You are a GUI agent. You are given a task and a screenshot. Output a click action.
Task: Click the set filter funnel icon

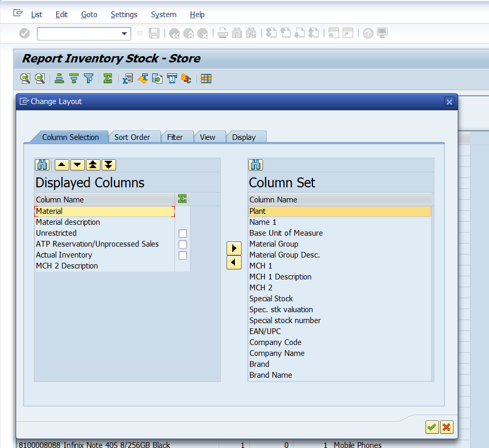pyautogui.click(x=89, y=79)
